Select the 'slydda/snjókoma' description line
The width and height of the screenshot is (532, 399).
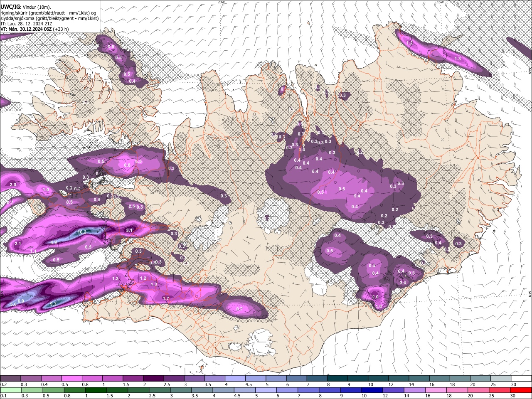(49, 18)
